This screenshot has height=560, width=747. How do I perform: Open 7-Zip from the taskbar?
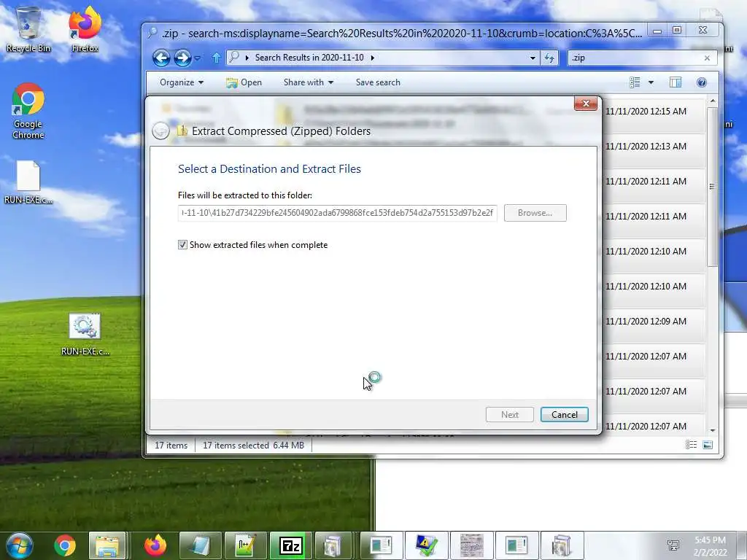click(290, 545)
